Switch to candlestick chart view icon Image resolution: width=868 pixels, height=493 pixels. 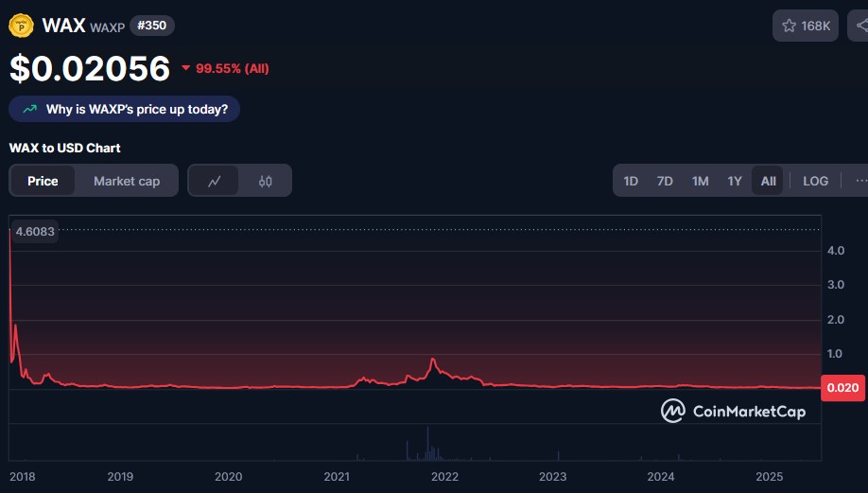[x=265, y=181]
